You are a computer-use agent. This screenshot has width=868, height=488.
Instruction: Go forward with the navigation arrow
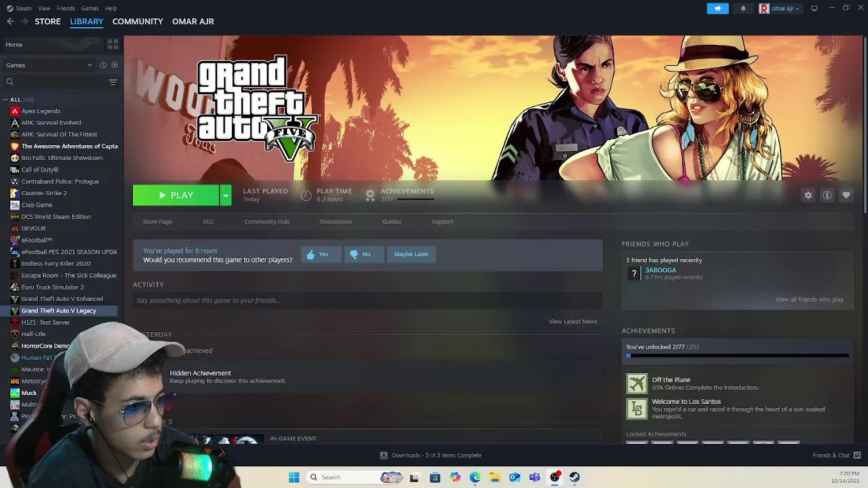click(24, 22)
